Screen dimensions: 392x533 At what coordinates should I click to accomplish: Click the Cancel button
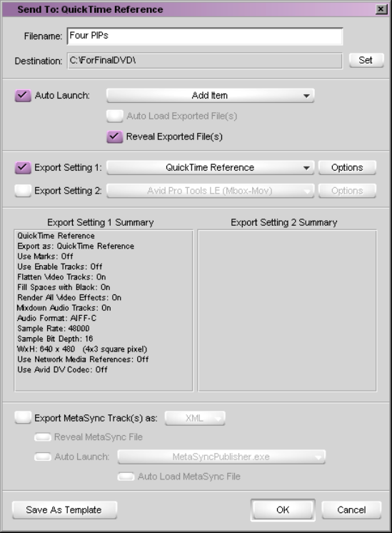pos(351,510)
